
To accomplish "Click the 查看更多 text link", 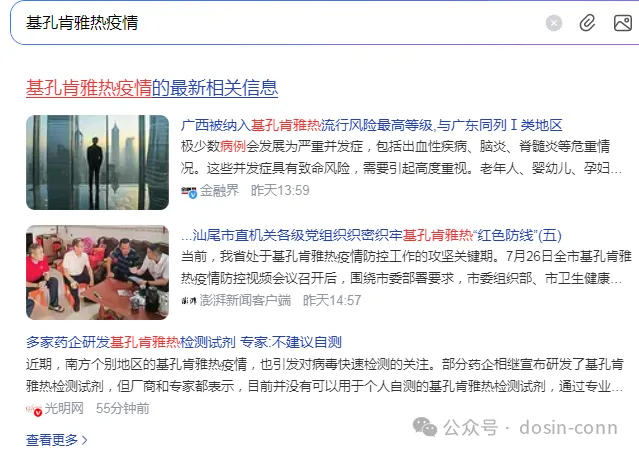I will point(52,440).
